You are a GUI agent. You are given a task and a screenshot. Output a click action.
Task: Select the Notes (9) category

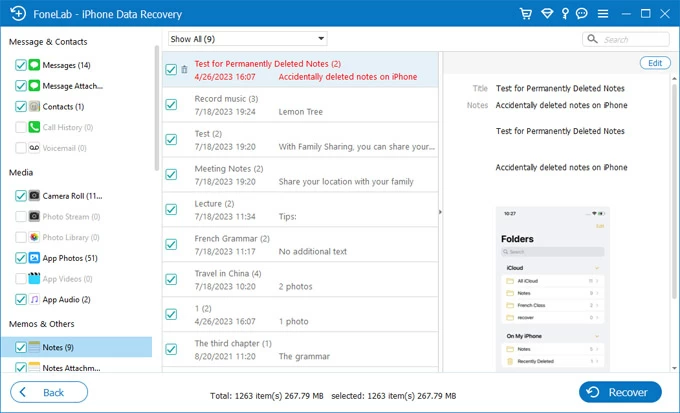coord(57,347)
